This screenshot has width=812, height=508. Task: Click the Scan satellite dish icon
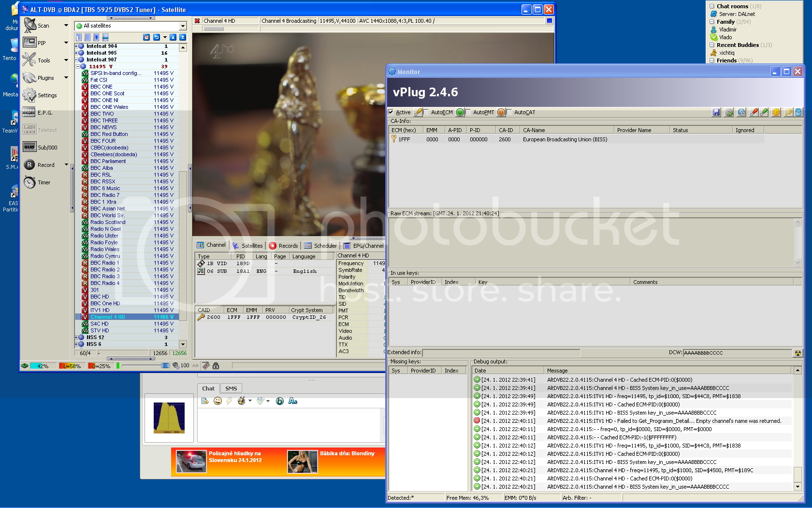[x=30, y=25]
